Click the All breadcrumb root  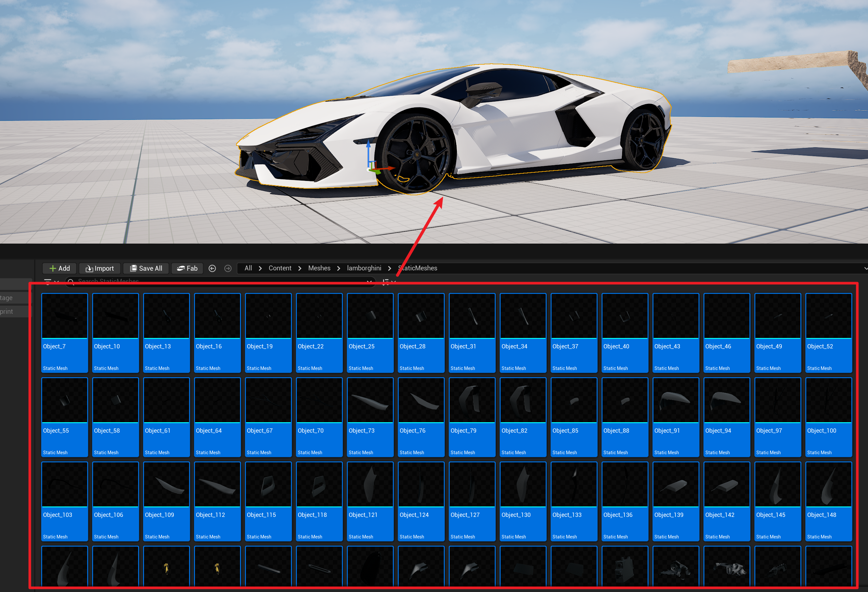tap(248, 268)
